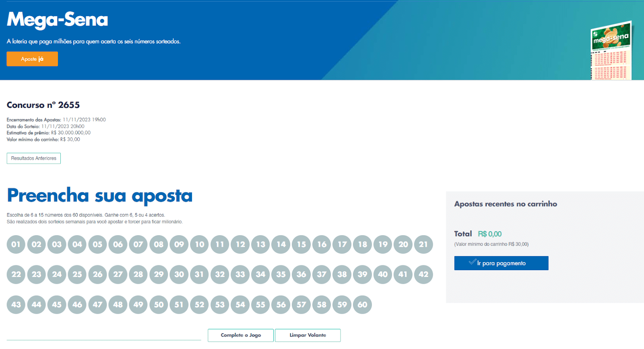Mark number 10

coord(200,244)
